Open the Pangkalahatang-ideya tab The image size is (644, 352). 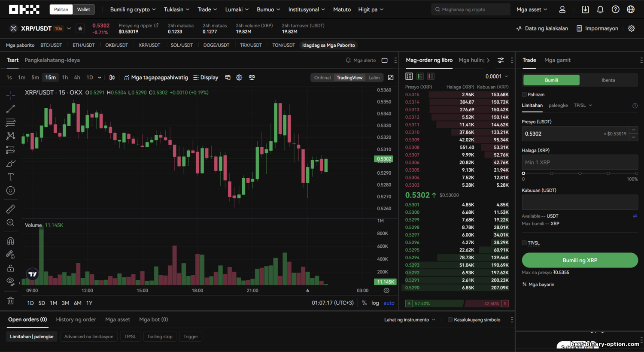(52, 60)
